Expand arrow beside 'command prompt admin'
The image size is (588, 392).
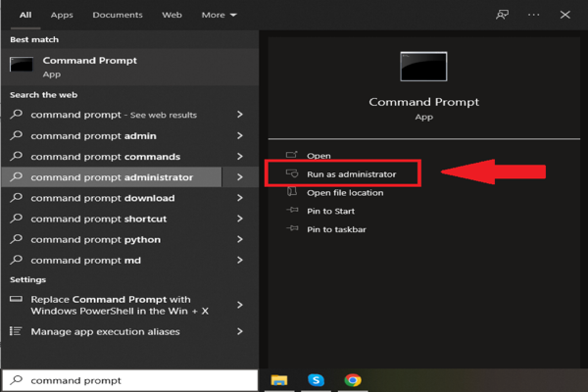click(x=240, y=135)
